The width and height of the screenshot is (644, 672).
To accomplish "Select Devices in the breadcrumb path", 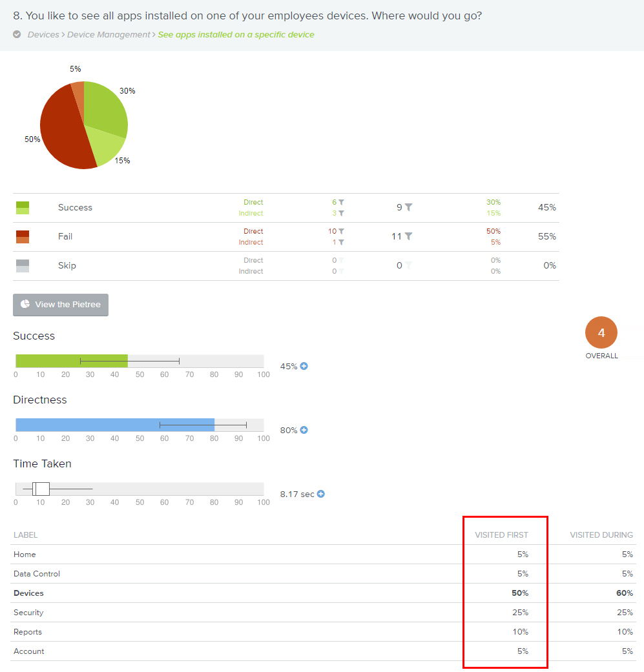I will [43, 35].
